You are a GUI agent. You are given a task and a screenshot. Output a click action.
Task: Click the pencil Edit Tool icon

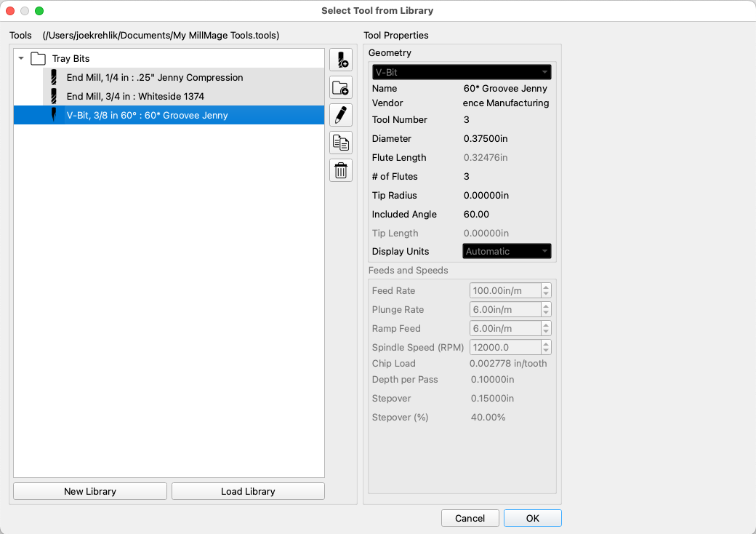(341, 115)
